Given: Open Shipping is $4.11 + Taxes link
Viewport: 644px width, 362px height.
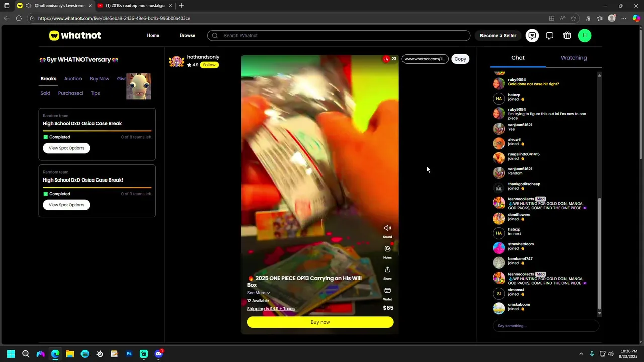Looking at the screenshot, I should [271, 309].
